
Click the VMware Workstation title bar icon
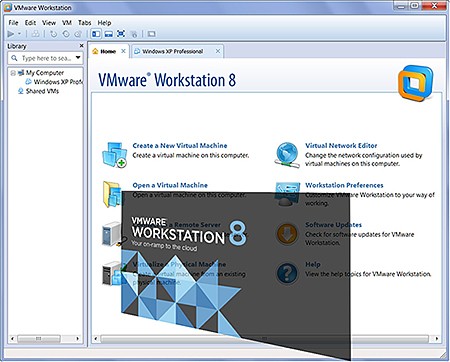pyautogui.click(x=7, y=7)
